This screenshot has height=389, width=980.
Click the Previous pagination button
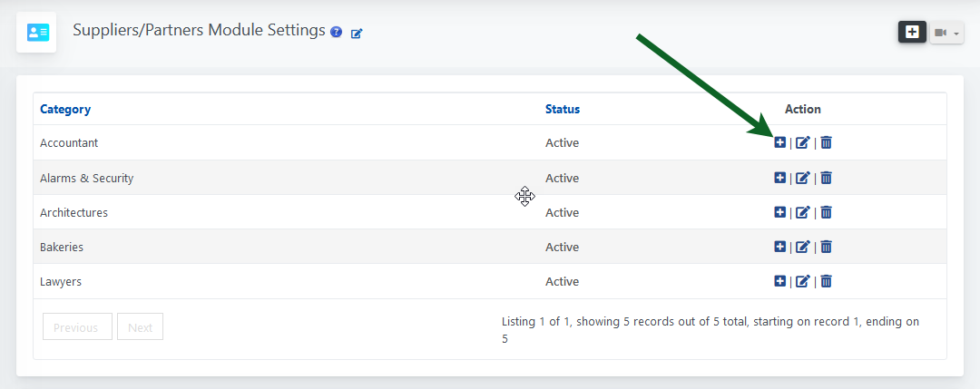click(77, 327)
